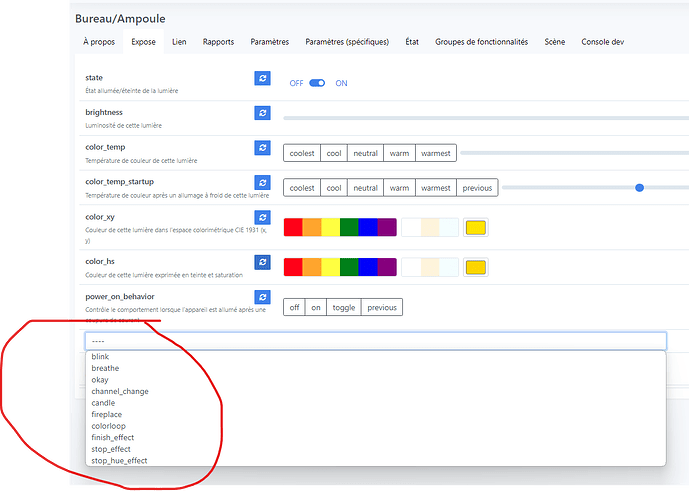689x491 pixels.
Task: Open the Console dev tab
Action: pyautogui.click(x=602, y=42)
